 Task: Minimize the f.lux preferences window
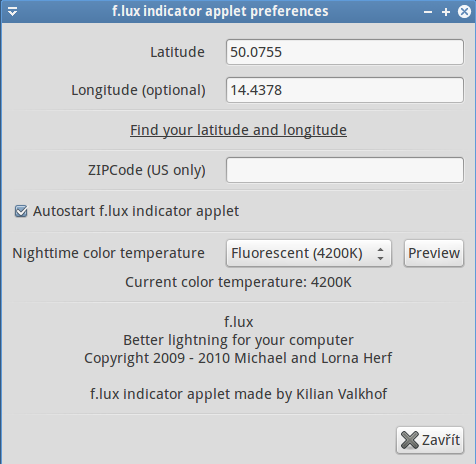tap(428, 12)
